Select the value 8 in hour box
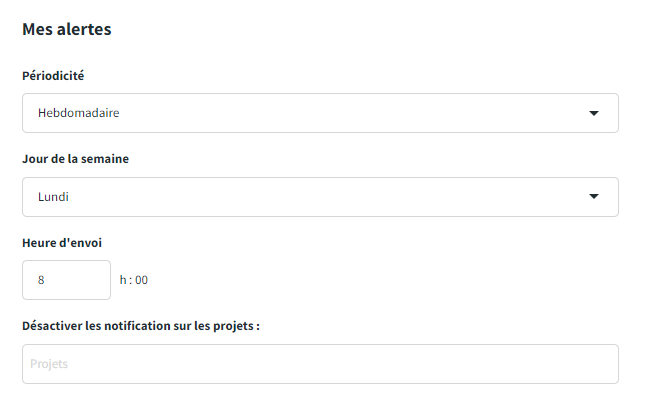The width and height of the screenshot is (647, 414). [x=41, y=280]
